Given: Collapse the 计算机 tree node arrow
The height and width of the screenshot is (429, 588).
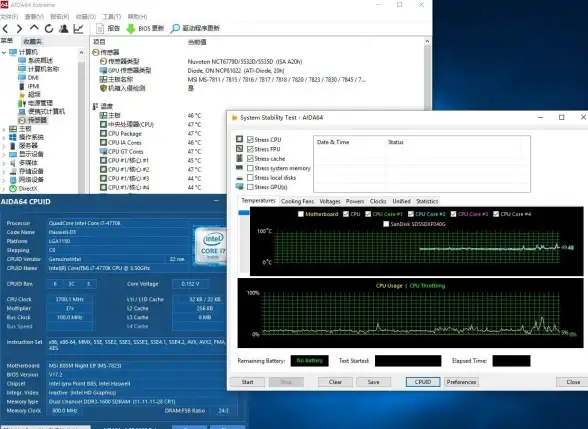Looking at the screenshot, I should [x=4, y=52].
